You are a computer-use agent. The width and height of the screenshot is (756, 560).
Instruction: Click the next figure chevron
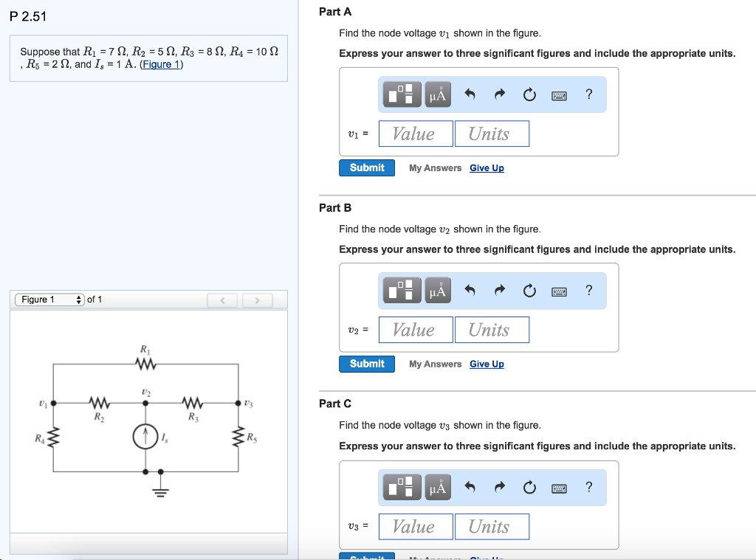click(257, 300)
